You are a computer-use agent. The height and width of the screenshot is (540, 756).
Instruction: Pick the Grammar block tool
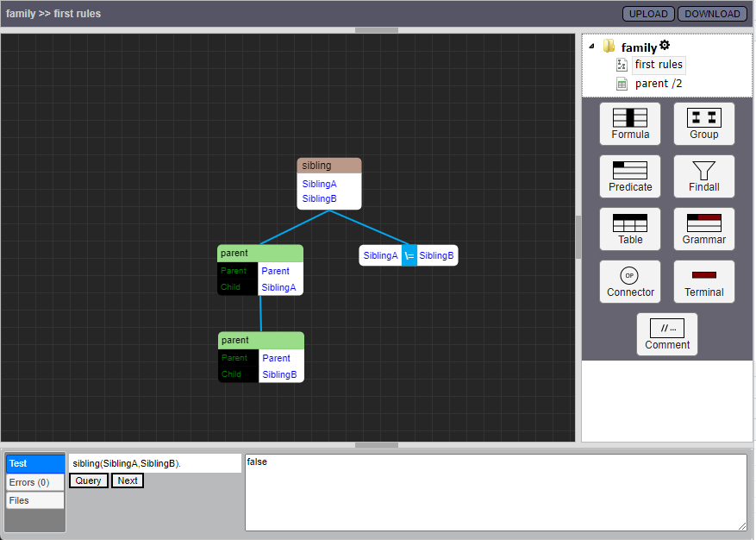[x=703, y=229]
